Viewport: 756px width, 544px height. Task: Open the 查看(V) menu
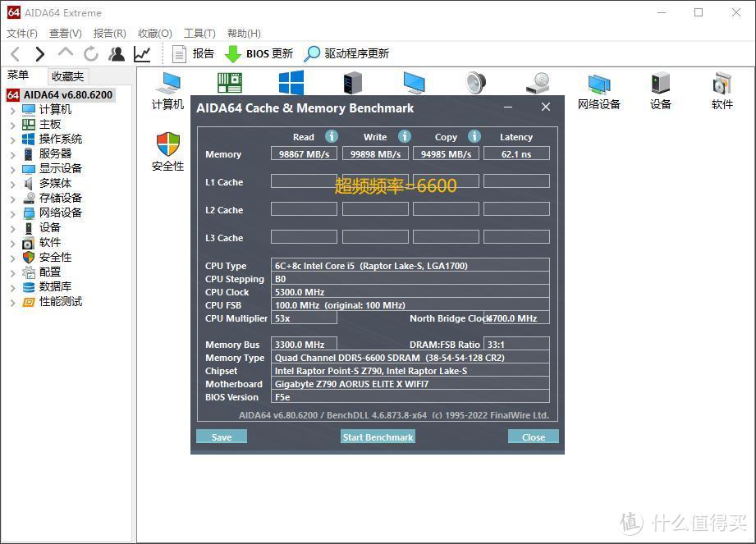(66, 34)
